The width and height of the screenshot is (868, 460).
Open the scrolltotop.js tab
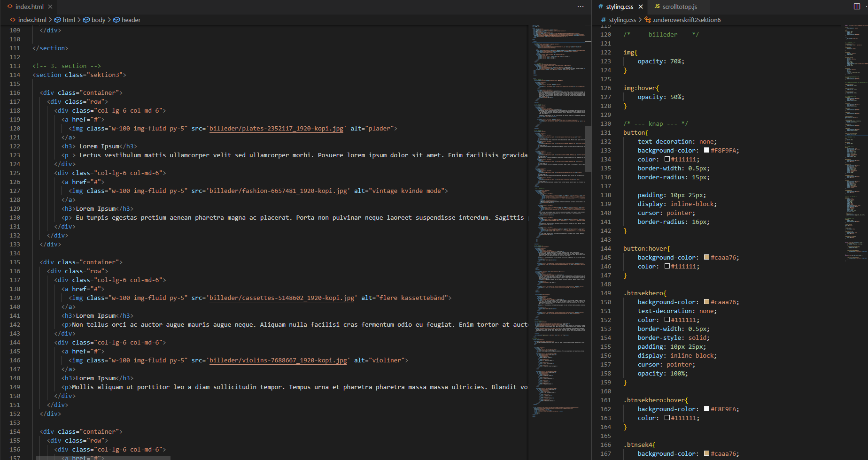[679, 7]
